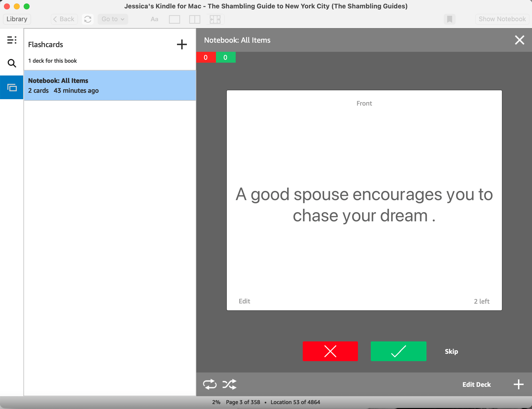Toggle the grid page view layout
The image size is (532, 409).
pyautogui.click(x=215, y=19)
